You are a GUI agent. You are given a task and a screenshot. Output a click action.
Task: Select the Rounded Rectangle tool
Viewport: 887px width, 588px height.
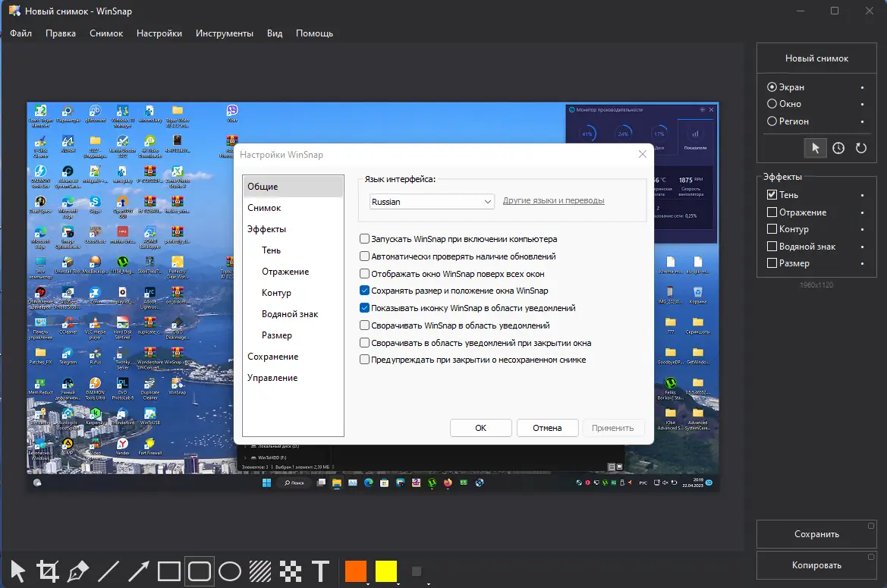tap(199, 571)
